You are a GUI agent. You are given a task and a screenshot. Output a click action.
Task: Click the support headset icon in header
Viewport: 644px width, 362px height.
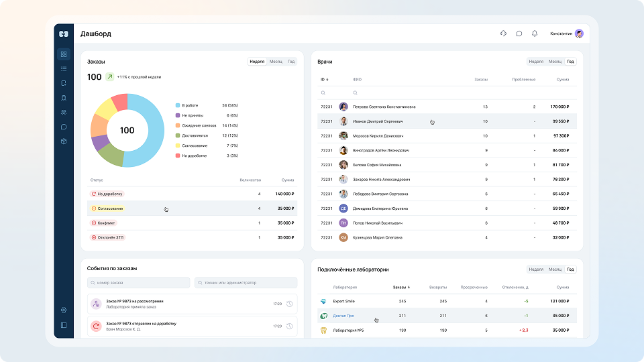pos(504,34)
